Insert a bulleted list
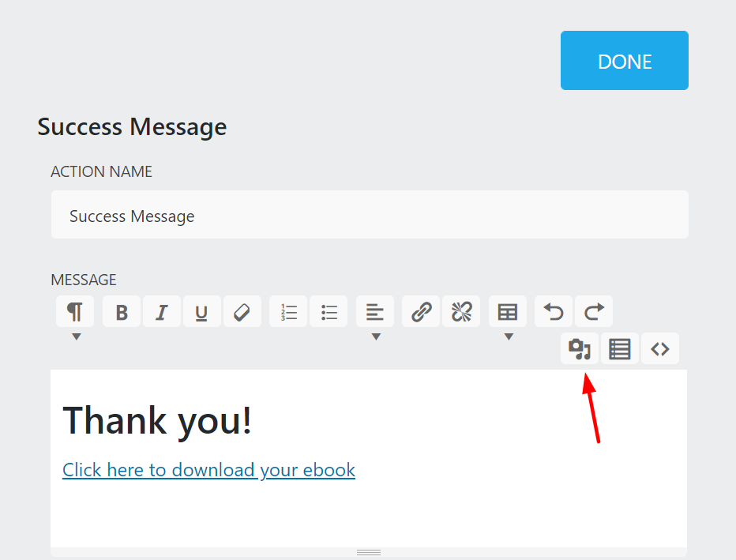 tap(329, 312)
